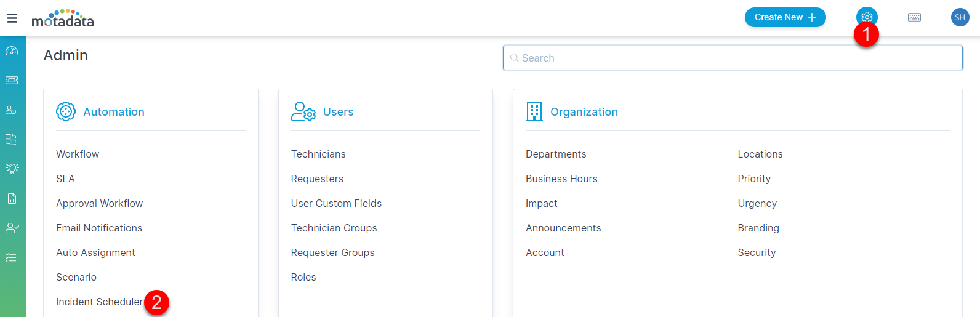Open Requester Groups
This screenshot has height=317, width=980.
(332, 252)
